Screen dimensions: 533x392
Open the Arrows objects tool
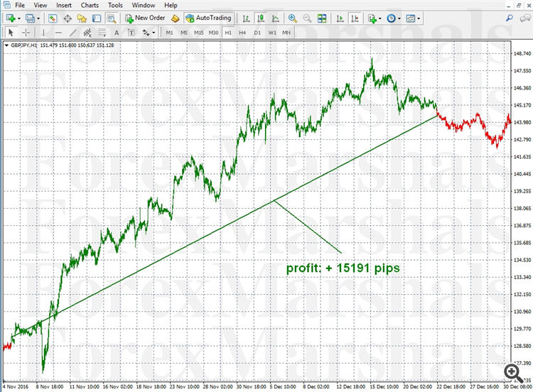tap(146, 33)
